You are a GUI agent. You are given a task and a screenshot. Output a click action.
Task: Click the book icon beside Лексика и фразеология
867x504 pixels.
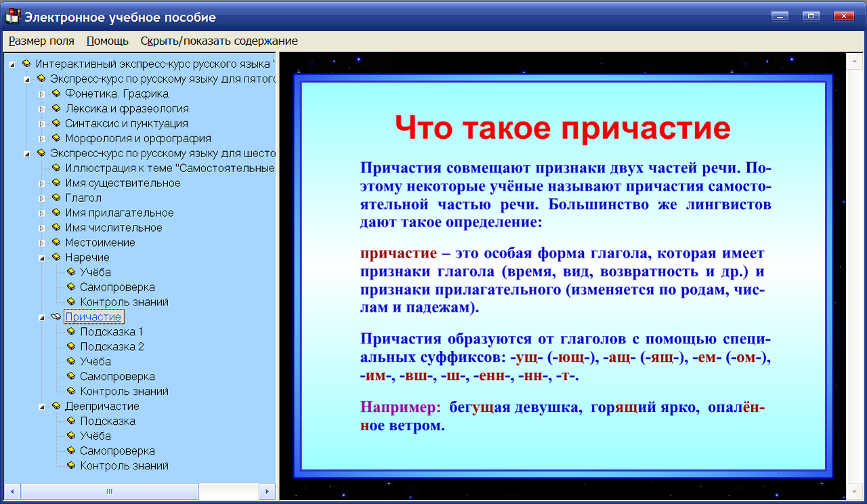pyautogui.click(x=55, y=108)
